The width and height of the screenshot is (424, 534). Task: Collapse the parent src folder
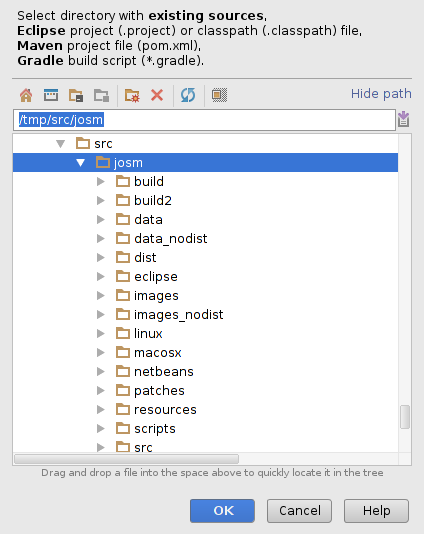coord(61,144)
